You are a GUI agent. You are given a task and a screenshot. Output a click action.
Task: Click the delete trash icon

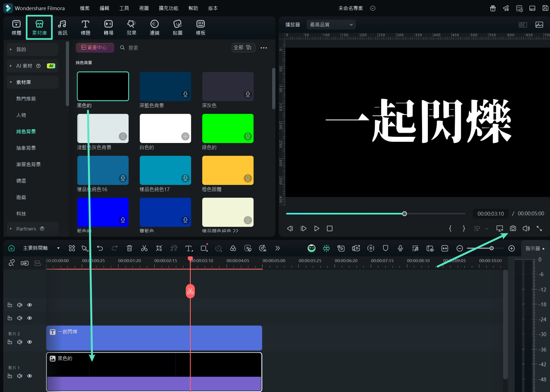[x=129, y=248]
